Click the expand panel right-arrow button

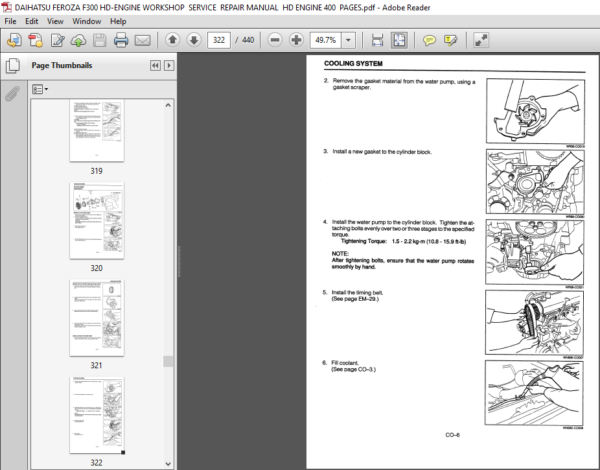pyautogui.click(x=169, y=65)
